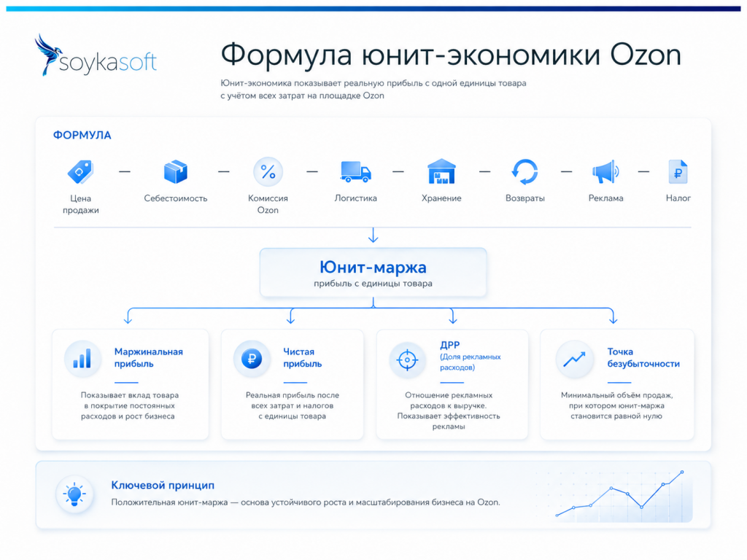Select the text (Доля рекламных расходов)
The height and width of the screenshot is (560, 747).
coord(471,362)
